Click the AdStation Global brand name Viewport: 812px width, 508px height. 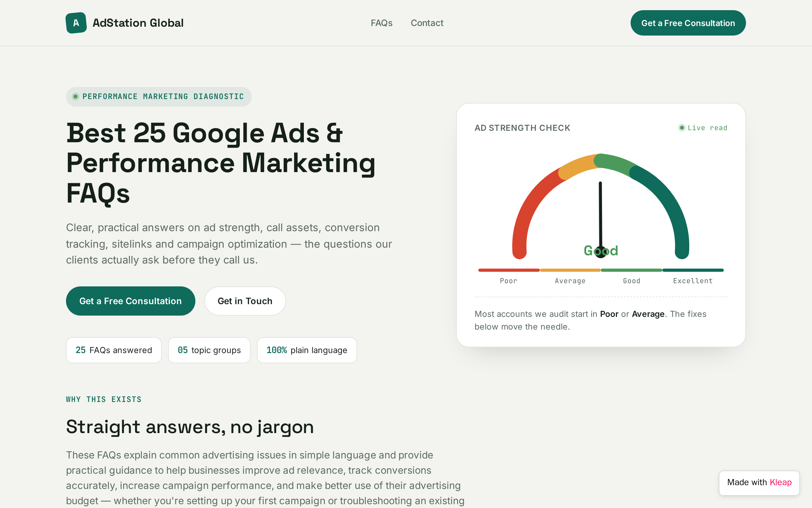click(x=138, y=23)
